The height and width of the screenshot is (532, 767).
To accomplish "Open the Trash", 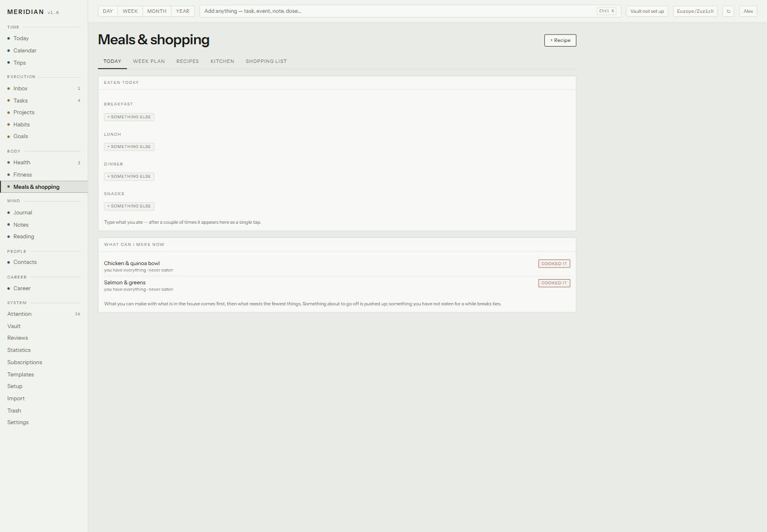I will click(44, 411).
